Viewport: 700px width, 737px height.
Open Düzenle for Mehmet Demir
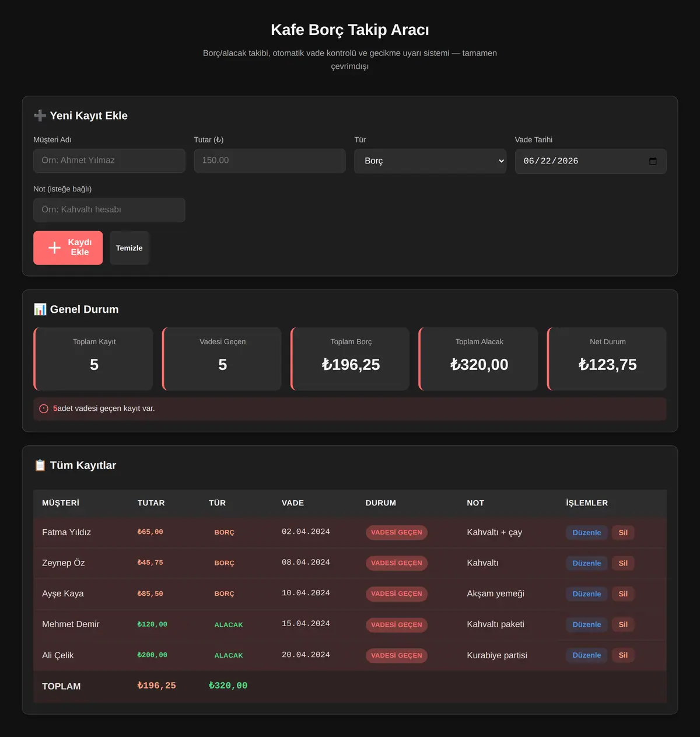[x=587, y=624]
